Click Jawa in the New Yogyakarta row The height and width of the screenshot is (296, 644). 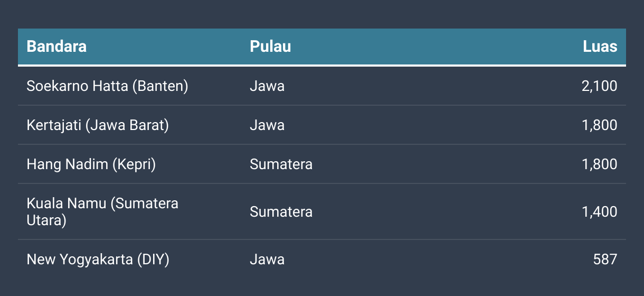click(267, 259)
